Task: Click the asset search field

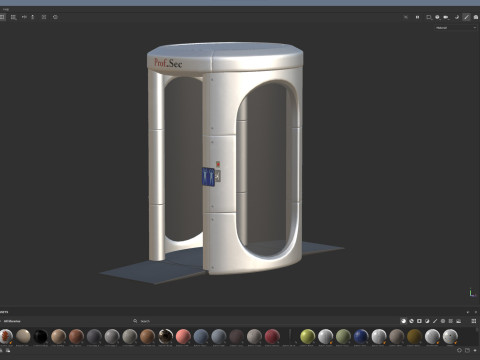Action: click(x=233, y=321)
